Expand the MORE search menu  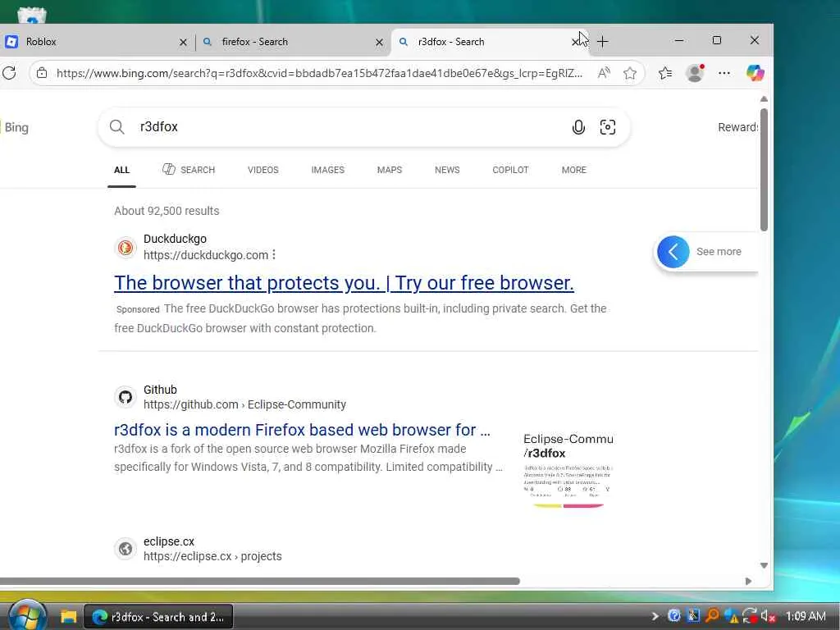(x=574, y=170)
